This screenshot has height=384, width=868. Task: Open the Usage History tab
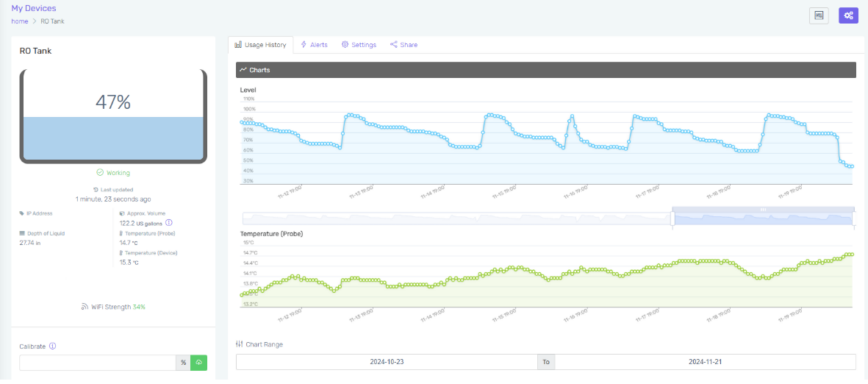pos(260,45)
